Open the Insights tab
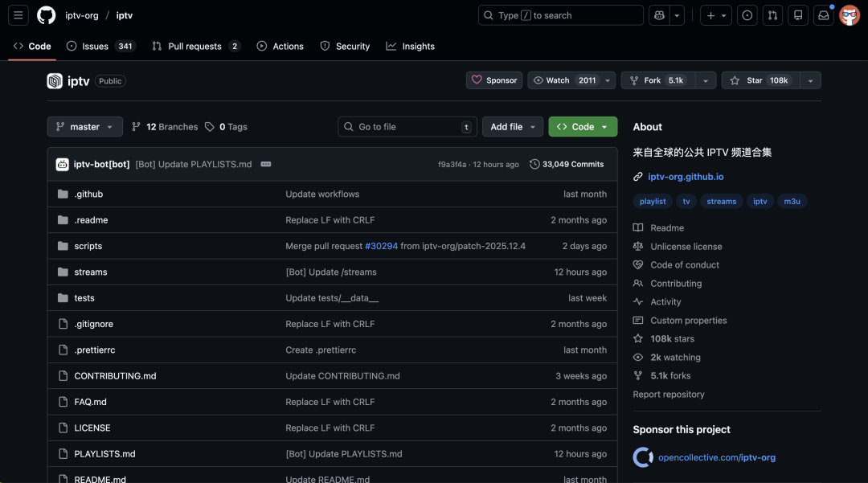This screenshot has height=483, width=868. coord(410,47)
